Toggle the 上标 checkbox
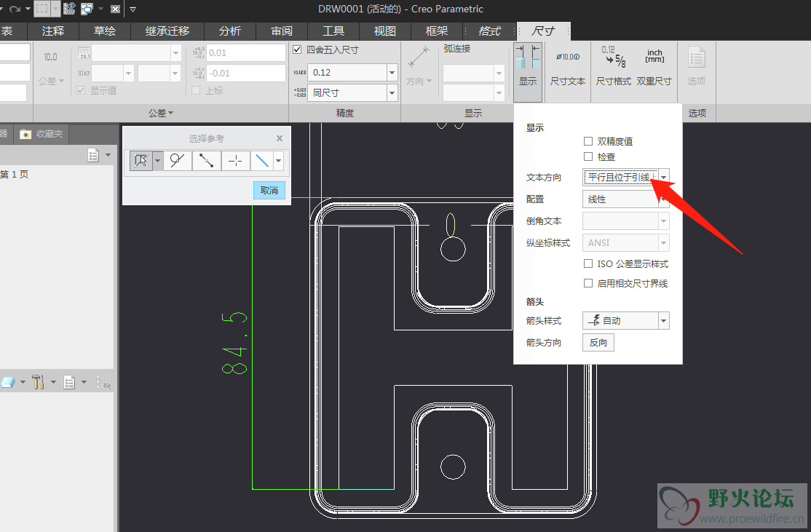This screenshot has width=811, height=532. pyautogui.click(x=196, y=90)
